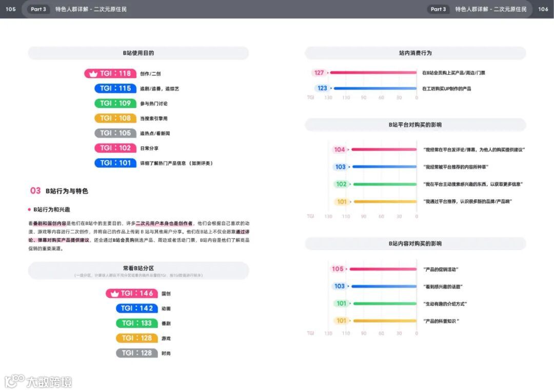Select the TGI : 105 gray badge
This screenshot has height=392, width=554.
[115, 133]
